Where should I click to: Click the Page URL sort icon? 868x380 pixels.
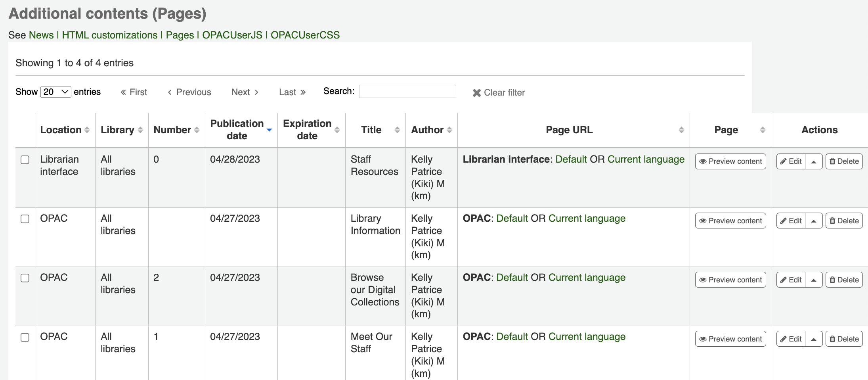point(681,130)
